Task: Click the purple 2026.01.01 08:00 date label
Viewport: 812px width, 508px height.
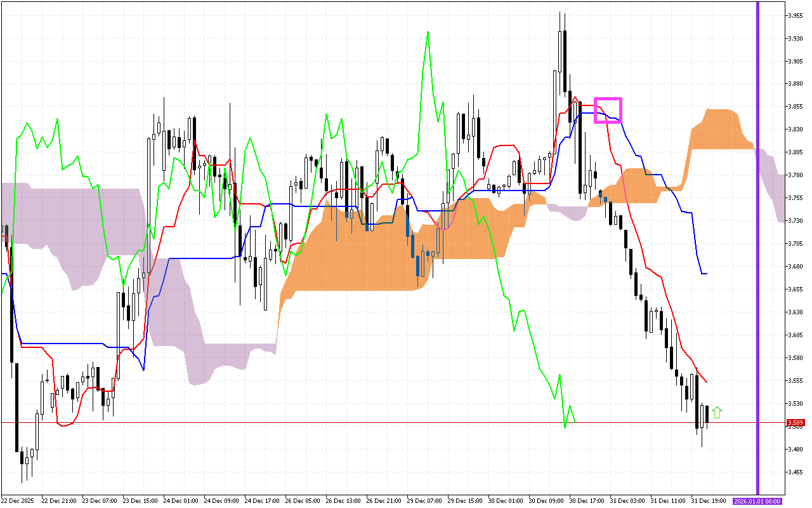Action: 757,501
